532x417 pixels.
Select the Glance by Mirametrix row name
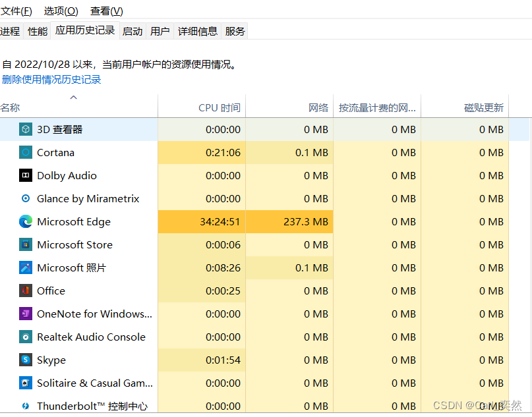pyautogui.click(x=88, y=199)
